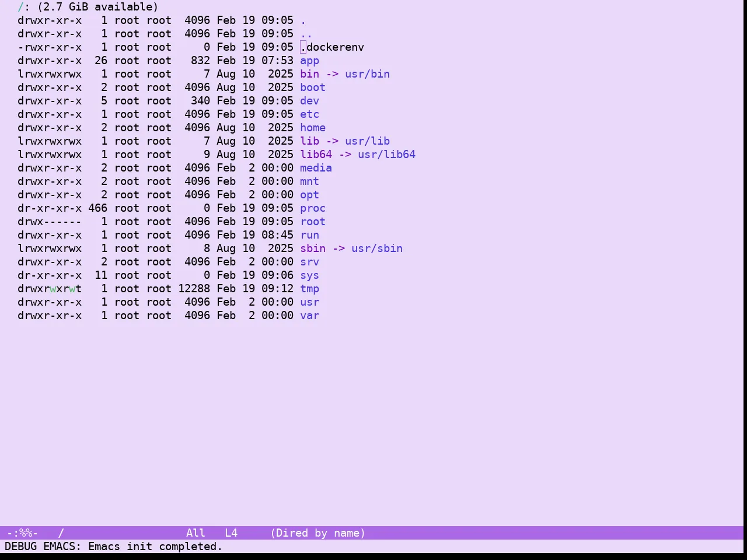Screen dimensions: 747x560
Task: Click mode line status '-:%%-'
Action: pyautogui.click(x=22, y=533)
